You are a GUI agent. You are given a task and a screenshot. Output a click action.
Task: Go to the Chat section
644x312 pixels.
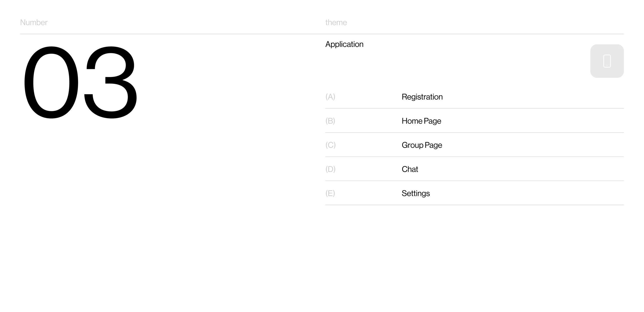[410, 169]
